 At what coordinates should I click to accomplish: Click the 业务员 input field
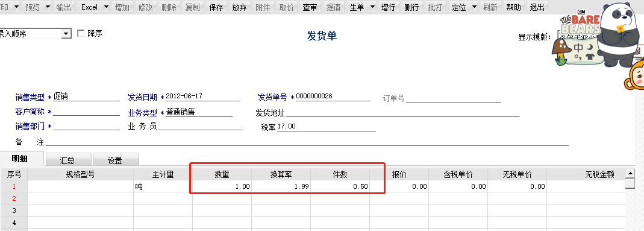tap(201, 126)
